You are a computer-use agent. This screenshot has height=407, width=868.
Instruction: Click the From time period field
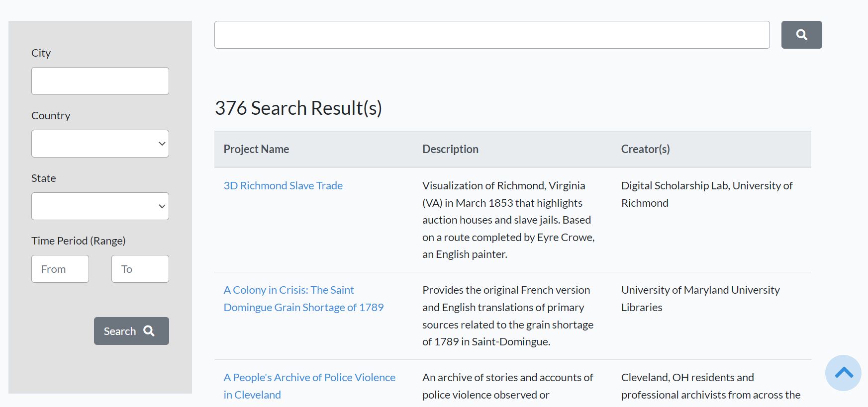point(60,268)
